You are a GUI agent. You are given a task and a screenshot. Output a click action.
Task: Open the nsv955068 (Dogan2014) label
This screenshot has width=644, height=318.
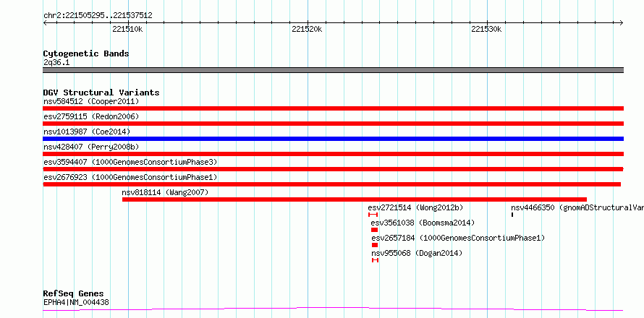tap(417, 253)
